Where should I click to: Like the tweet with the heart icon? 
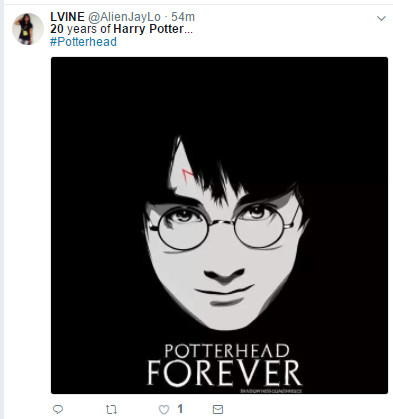click(x=164, y=409)
